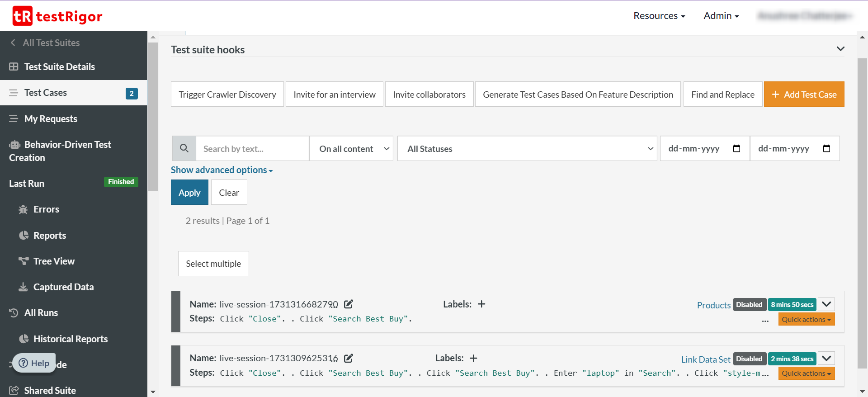Expand first test case details chevron

pyautogui.click(x=826, y=304)
